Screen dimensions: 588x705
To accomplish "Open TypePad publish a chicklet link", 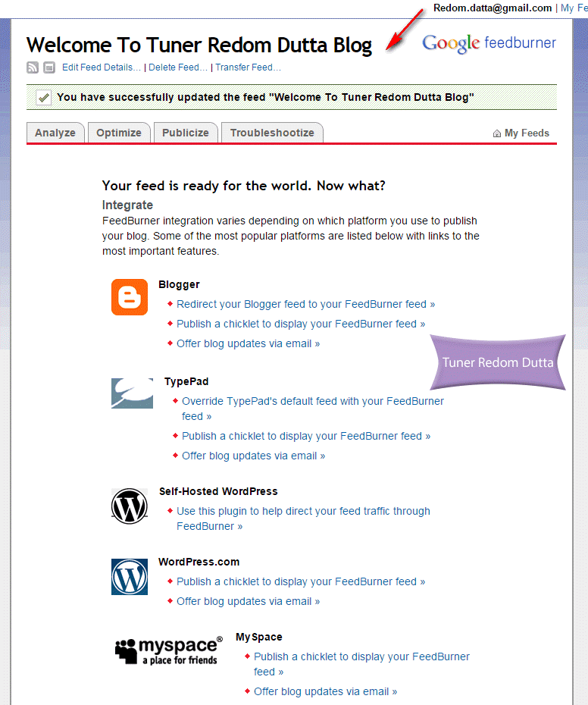I will point(306,436).
